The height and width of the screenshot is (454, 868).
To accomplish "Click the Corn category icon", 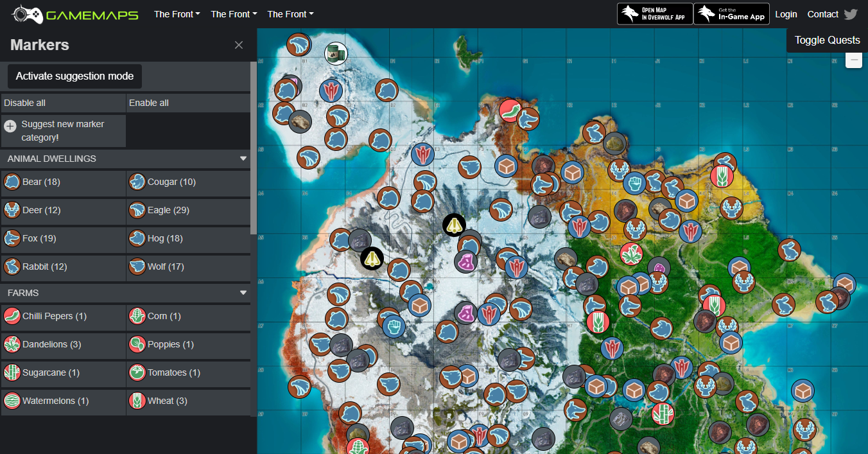I will (x=137, y=316).
